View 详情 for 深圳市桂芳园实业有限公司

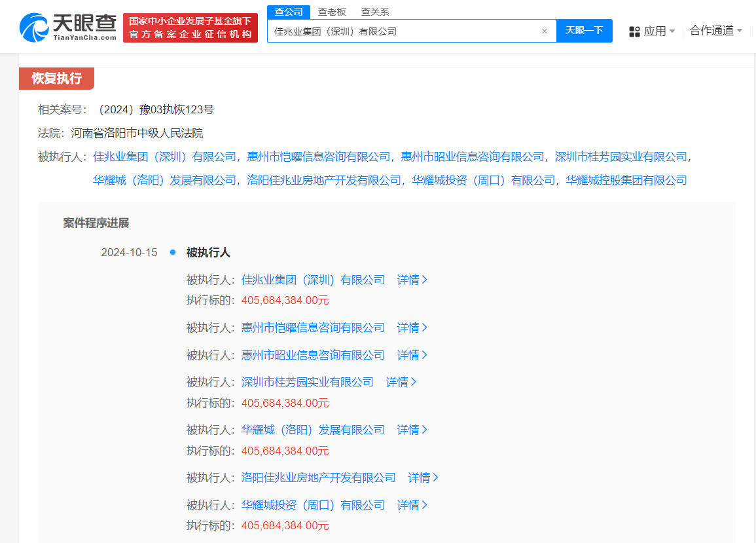point(401,383)
